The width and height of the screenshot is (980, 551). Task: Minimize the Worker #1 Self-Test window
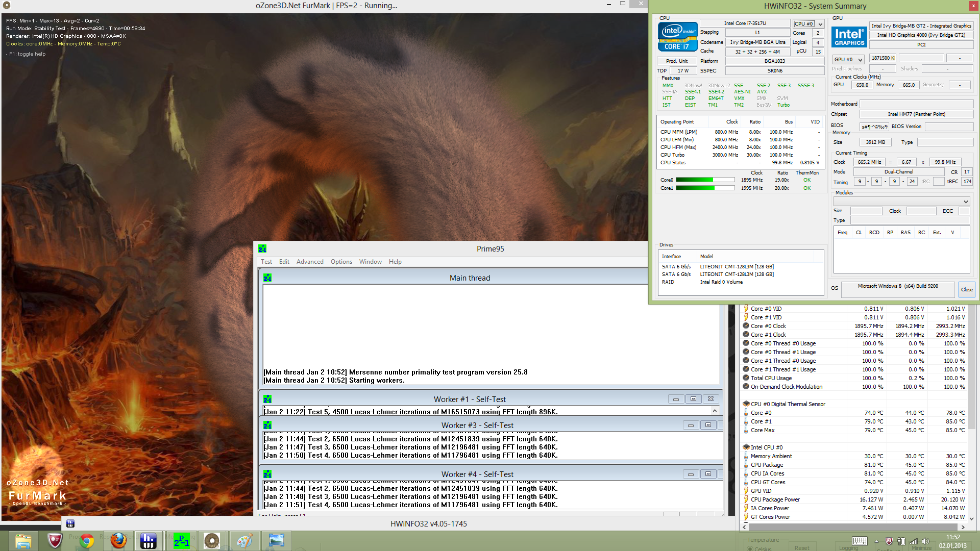click(x=676, y=399)
